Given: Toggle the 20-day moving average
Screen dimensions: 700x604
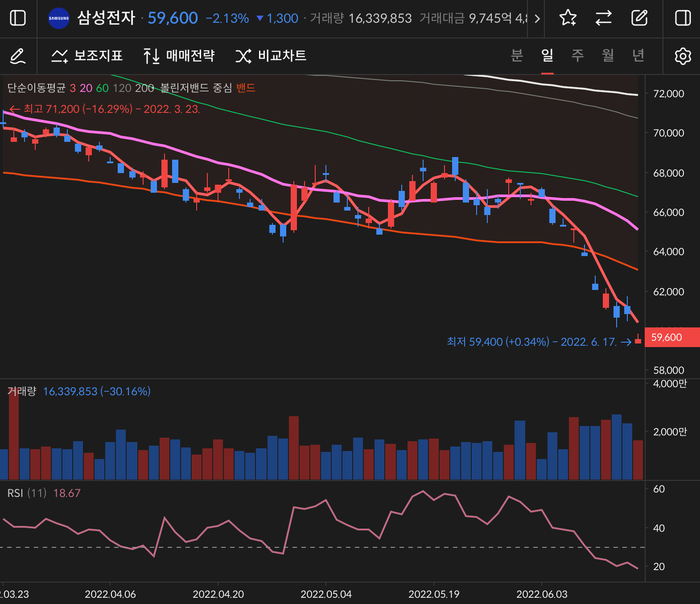Looking at the screenshot, I should [x=86, y=88].
